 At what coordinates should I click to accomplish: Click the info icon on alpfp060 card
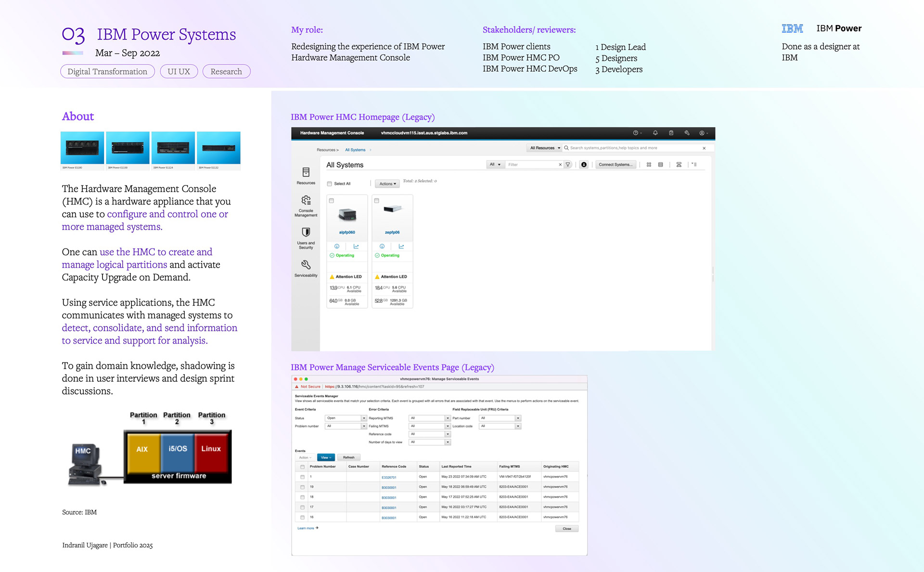[x=337, y=246]
